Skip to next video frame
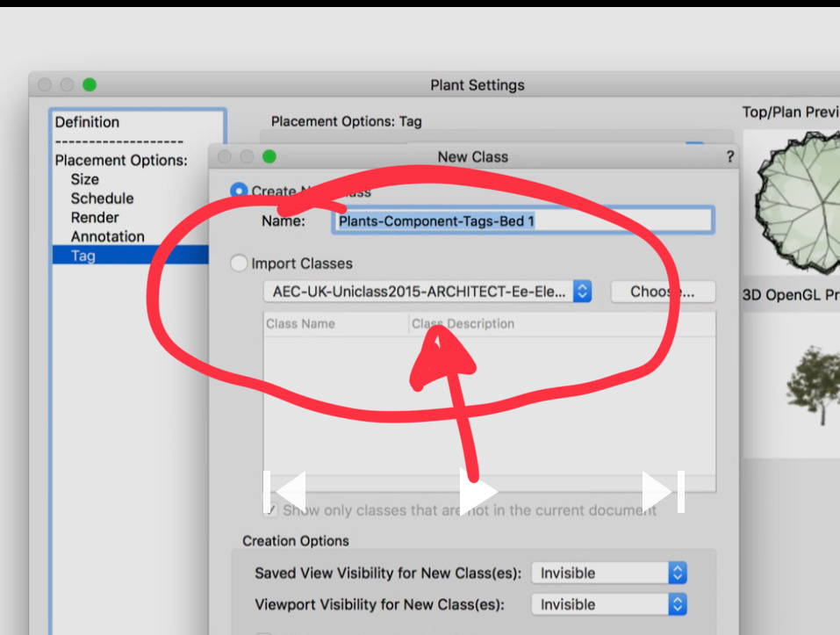 (664, 492)
